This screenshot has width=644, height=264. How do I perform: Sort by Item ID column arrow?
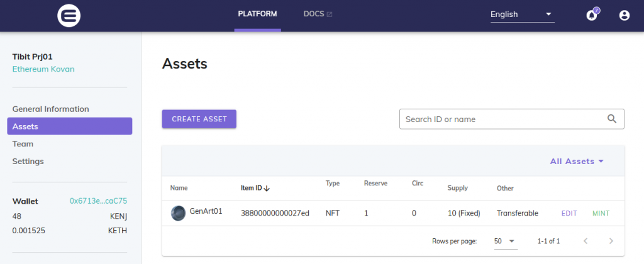[267, 188]
